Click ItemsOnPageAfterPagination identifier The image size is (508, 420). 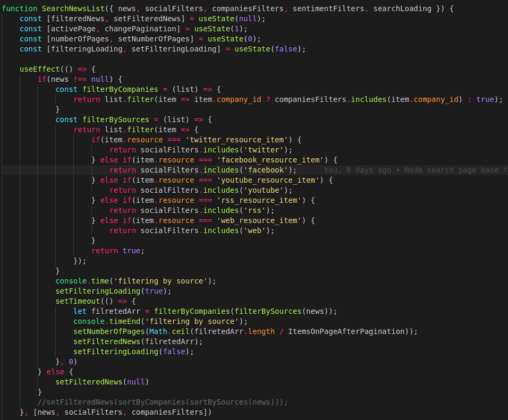coord(346,331)
